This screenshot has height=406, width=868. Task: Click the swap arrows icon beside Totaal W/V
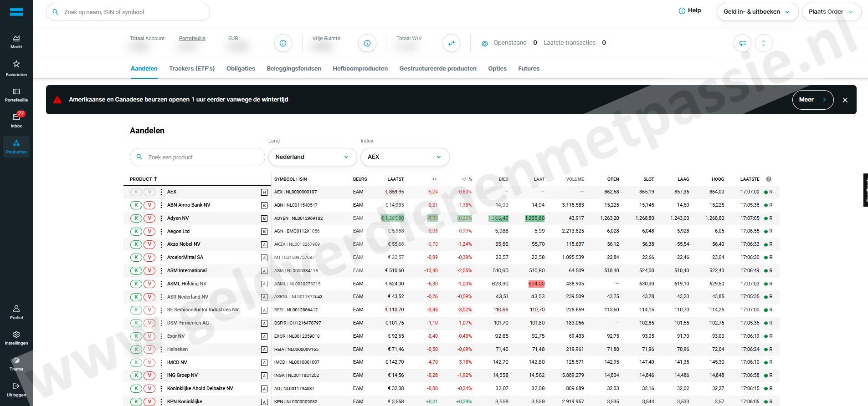tap(451, 43)
